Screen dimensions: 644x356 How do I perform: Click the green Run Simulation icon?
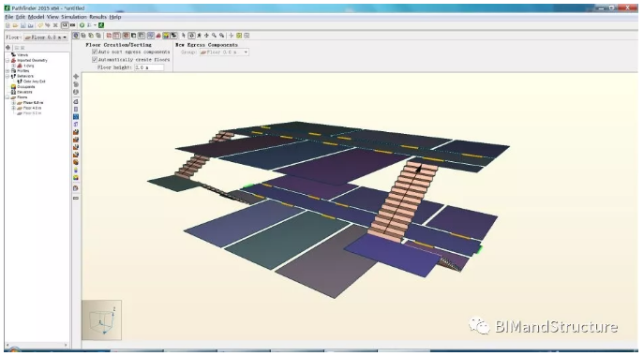point(82,25)
